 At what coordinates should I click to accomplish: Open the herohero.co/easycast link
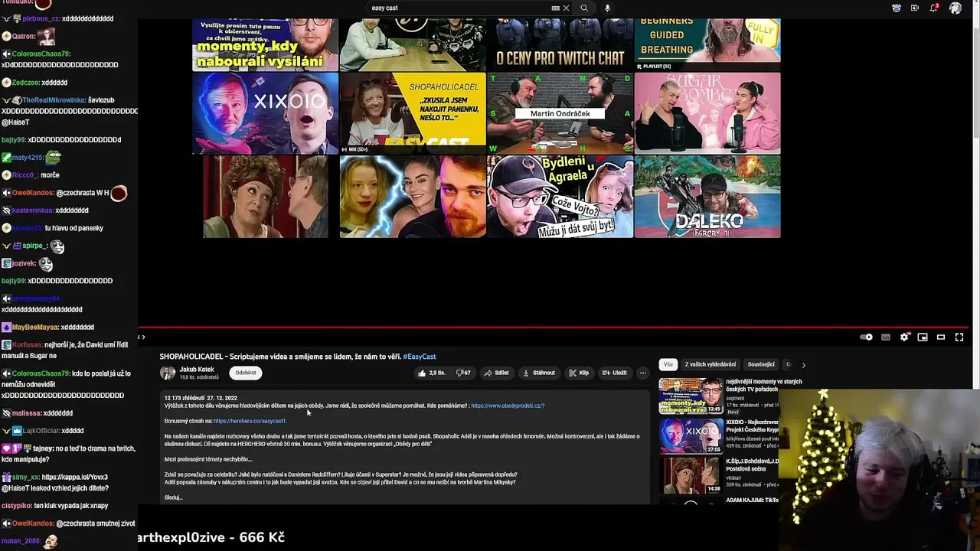tap(250, 421)
